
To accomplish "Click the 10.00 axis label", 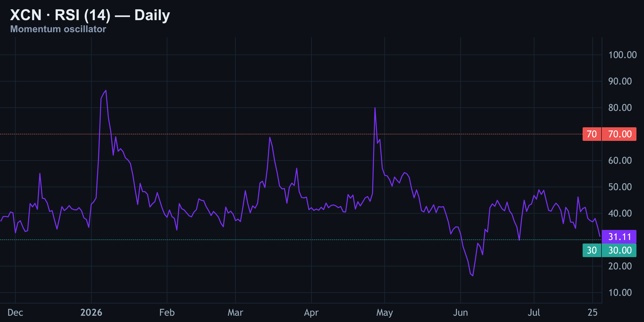I will (620, 293).
